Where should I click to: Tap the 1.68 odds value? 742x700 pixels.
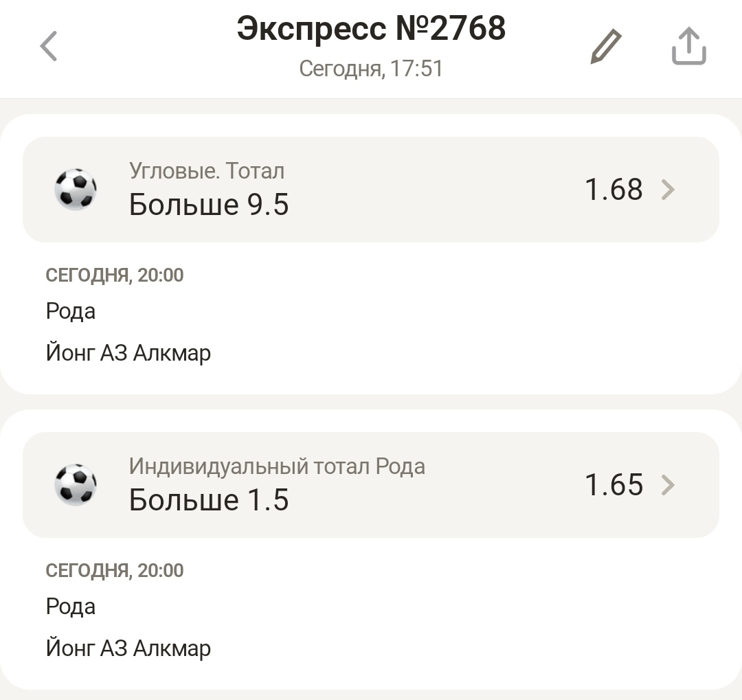(614, 190)
